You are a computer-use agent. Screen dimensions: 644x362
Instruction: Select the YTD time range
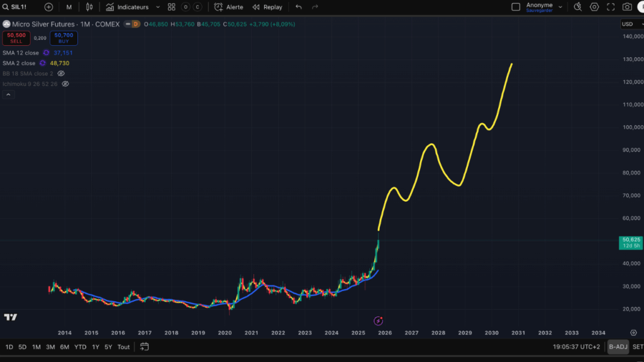tap(80, 347)
